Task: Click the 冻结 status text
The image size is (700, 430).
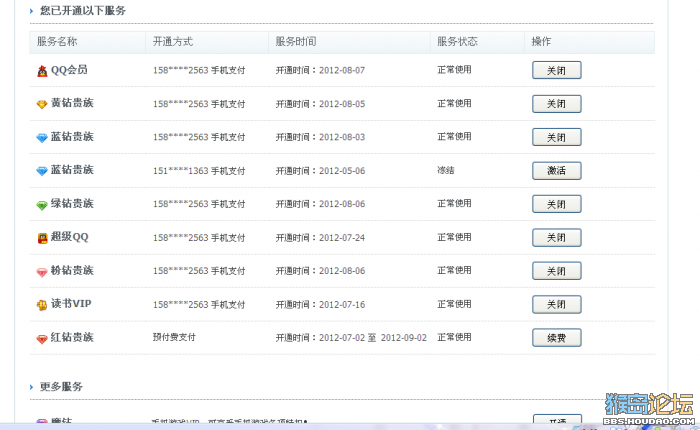Action: 446,170
